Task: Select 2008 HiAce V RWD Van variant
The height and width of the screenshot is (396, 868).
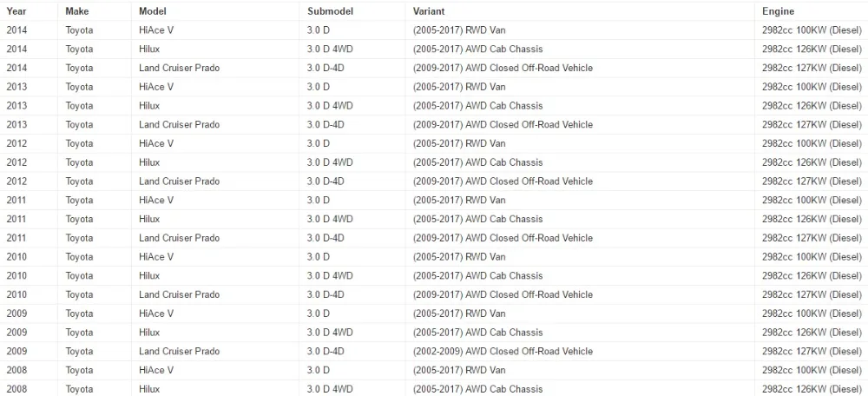Action: (x=459, y=370)
